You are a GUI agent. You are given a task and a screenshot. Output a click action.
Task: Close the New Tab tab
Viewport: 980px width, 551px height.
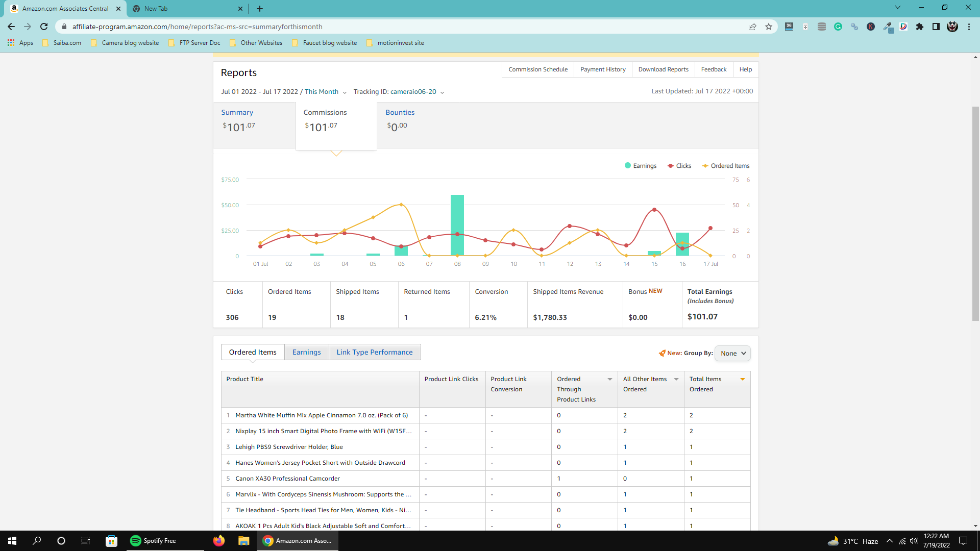click(240, 9)
